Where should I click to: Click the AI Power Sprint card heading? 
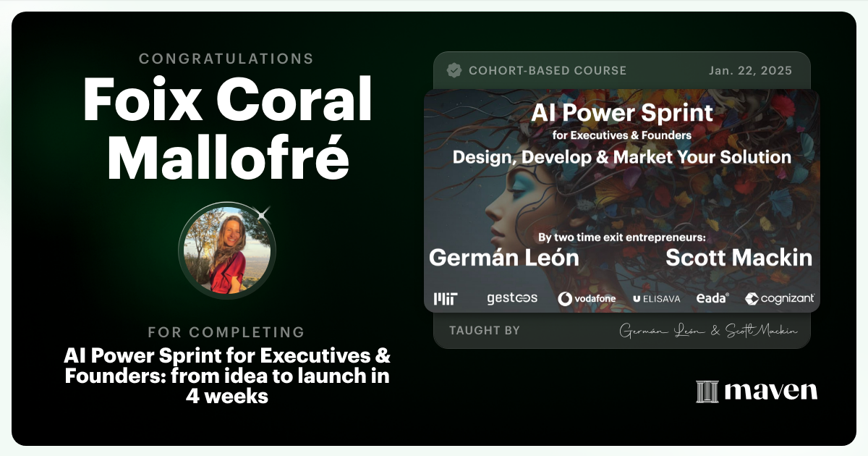pyautogui.click(x=621, y=113)
